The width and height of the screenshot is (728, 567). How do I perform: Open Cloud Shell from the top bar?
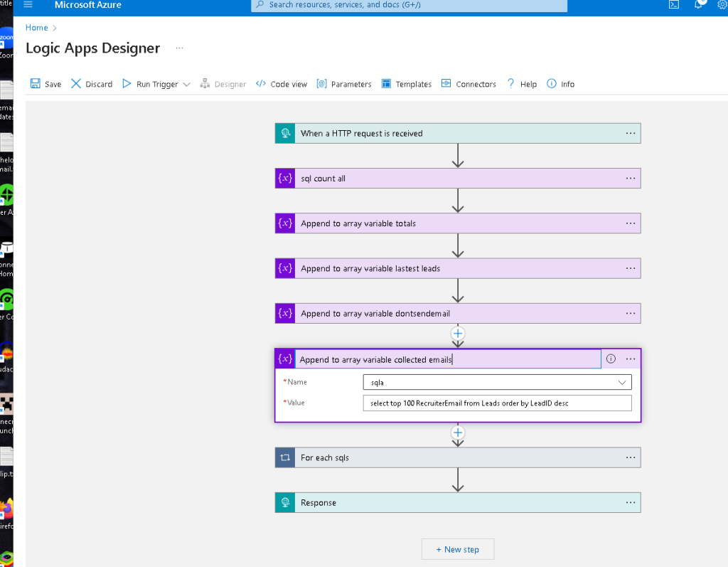tap(674, 5)
